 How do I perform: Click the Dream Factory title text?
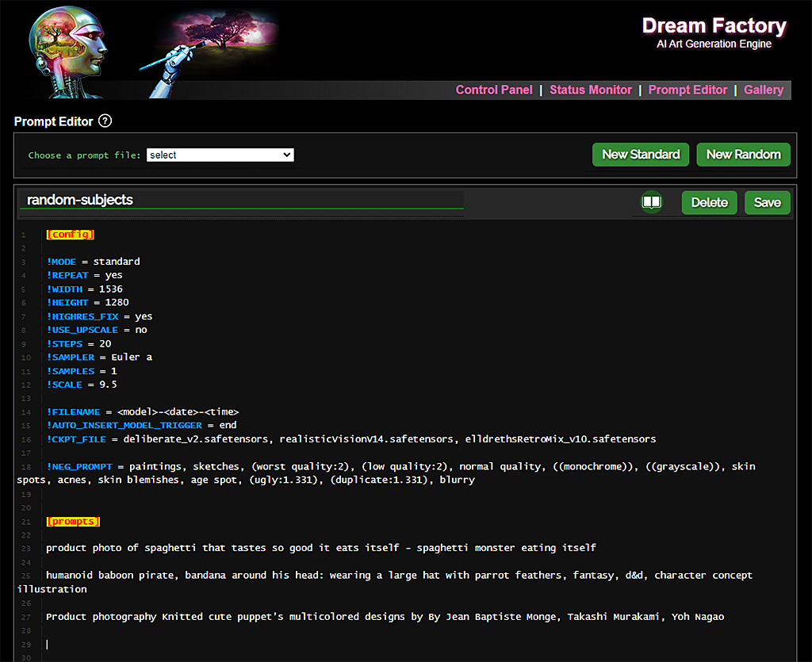coord(714,26)
